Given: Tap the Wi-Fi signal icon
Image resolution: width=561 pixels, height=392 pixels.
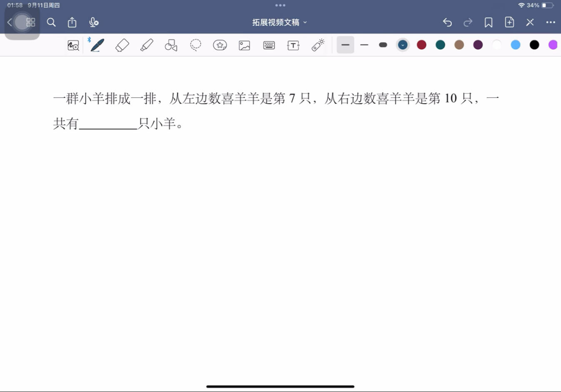Looking at the screenshot, I should 521,5.
